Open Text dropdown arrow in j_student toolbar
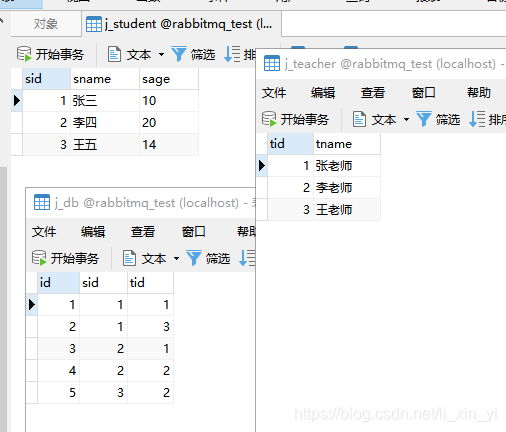 point(161,54)
